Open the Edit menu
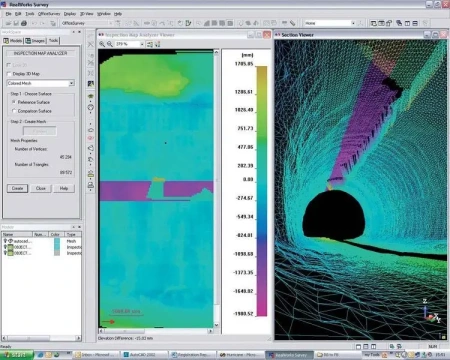Image resolution: width=450 pixels, height=360 pixels. click(x=18, y=14)
